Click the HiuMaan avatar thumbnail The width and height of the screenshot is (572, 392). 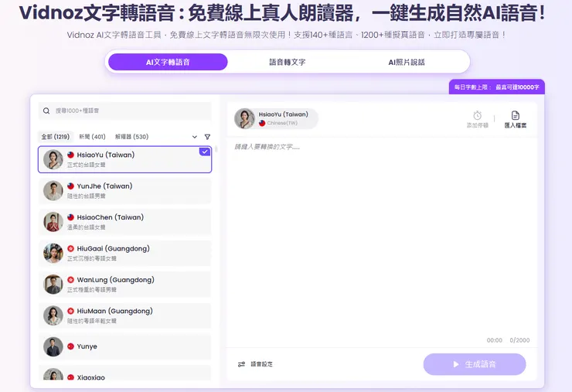point(53,315)
